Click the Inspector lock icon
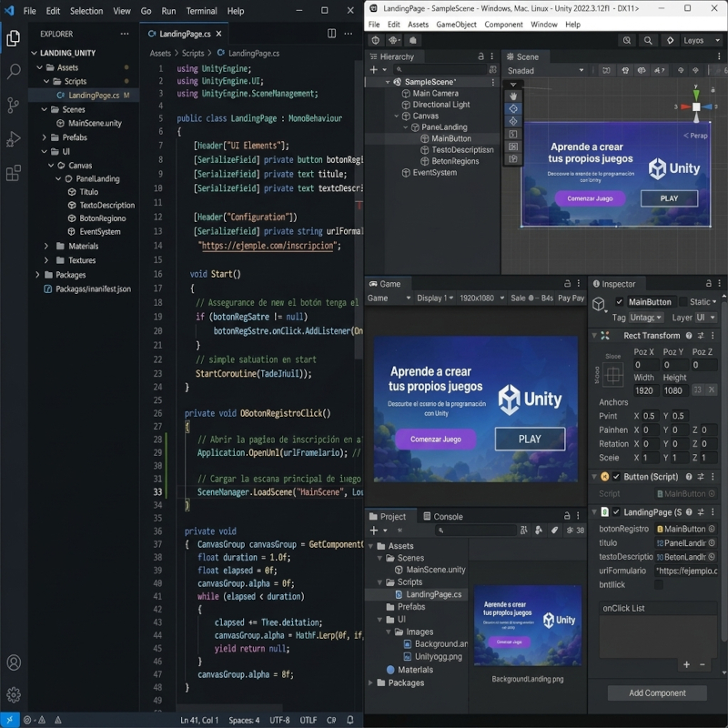The height and width of the screenshot is (728, 728). (x=709, y=283)
